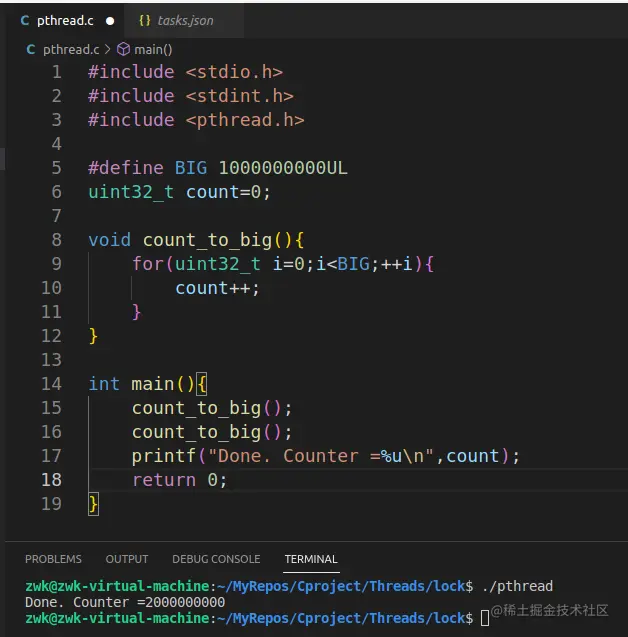Click the terminal cursor at last prompt
This screenshot has height=637, width=628.
(485, 618)
